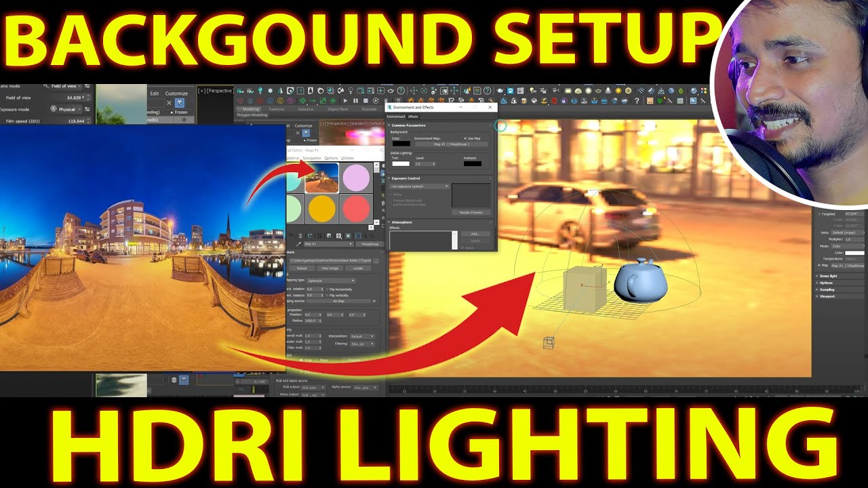
Task: Click the white Tint color swatch
Action: [401, 163]
